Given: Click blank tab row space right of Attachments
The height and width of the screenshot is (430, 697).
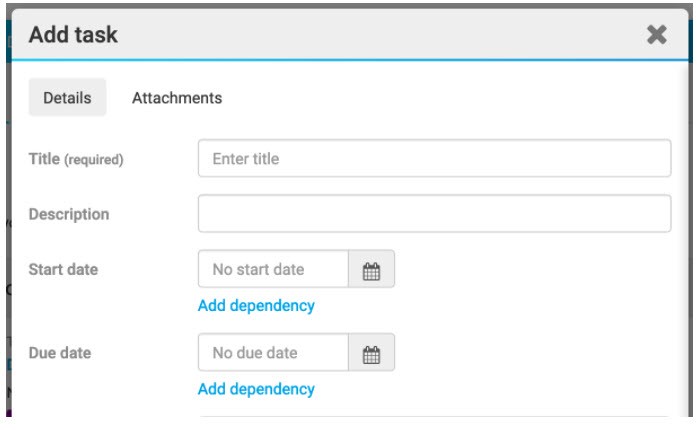Looking at the screenshot, I should tap(450, 98).
